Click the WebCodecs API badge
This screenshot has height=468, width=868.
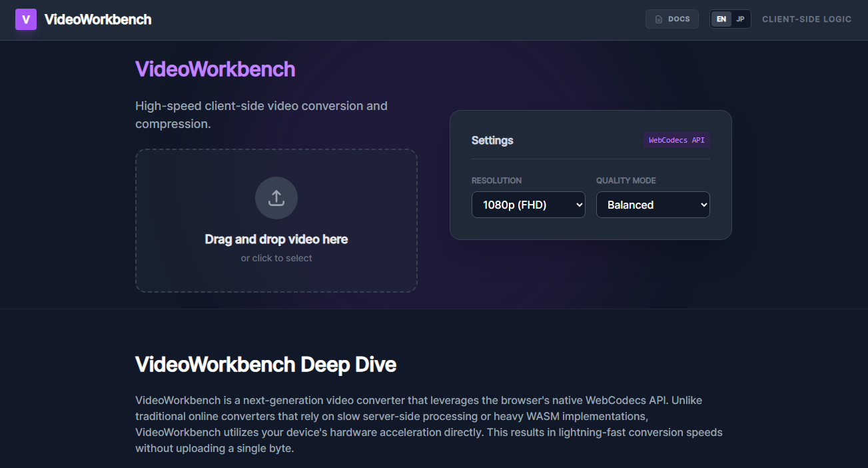[x=677, y=140]
